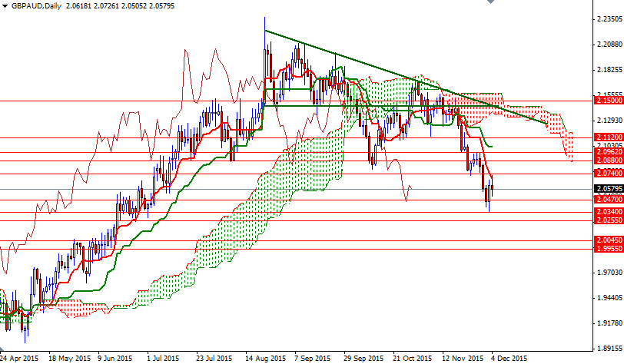Click the 7 Sep 2015 date label
624x364 pixels.
click(x=313, y=359)
